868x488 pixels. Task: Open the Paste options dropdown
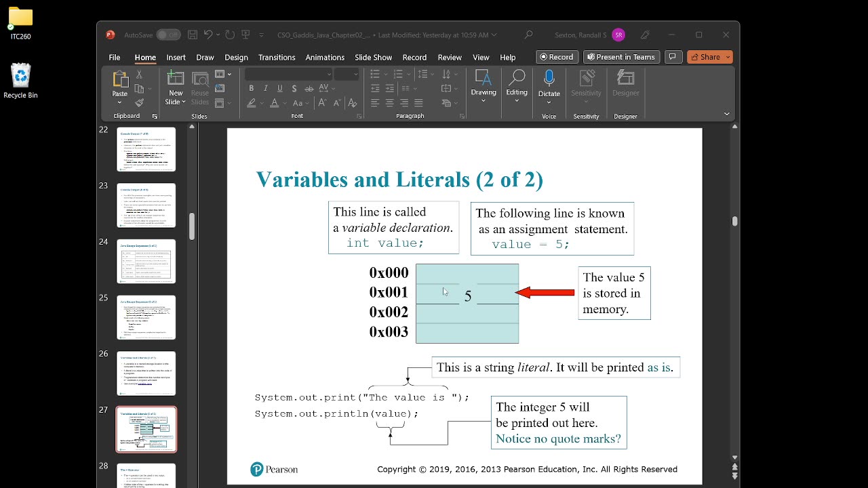pos(120,102)
